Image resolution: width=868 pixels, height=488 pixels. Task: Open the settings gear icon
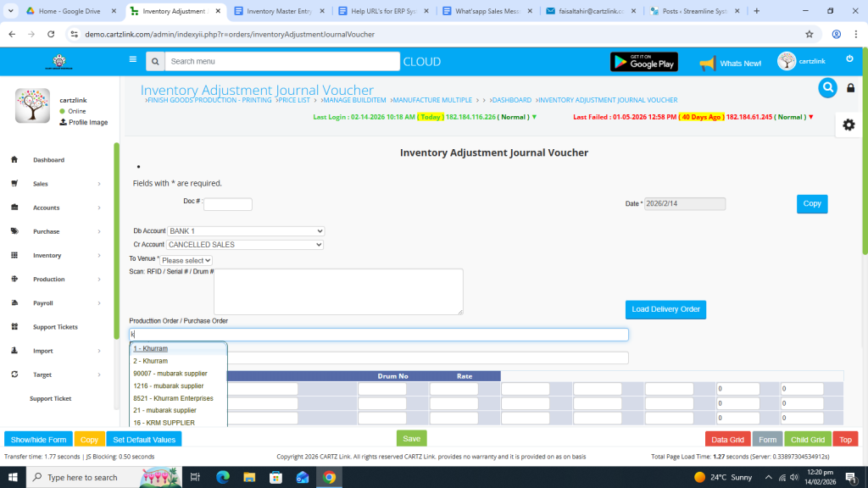(x=848, y=125)
